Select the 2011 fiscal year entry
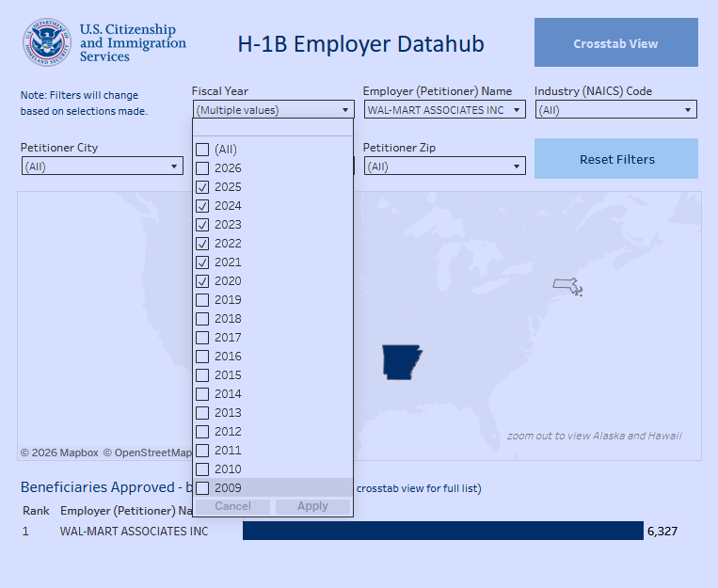This screenshot has height=588, width=718. pos(202,450)
